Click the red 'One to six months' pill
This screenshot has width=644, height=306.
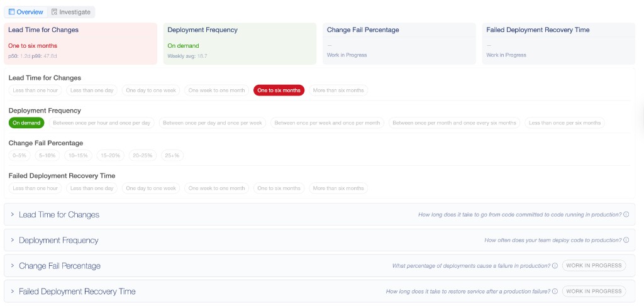279,90
